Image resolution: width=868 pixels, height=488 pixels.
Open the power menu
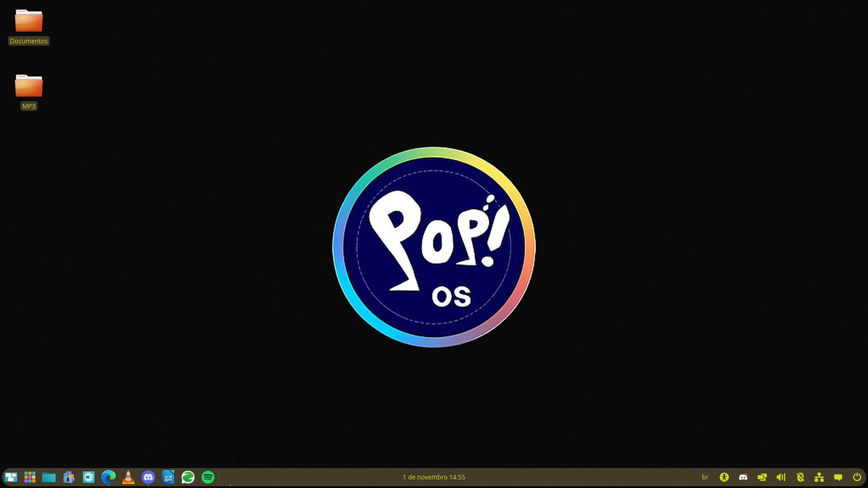(x=857, y=477)
